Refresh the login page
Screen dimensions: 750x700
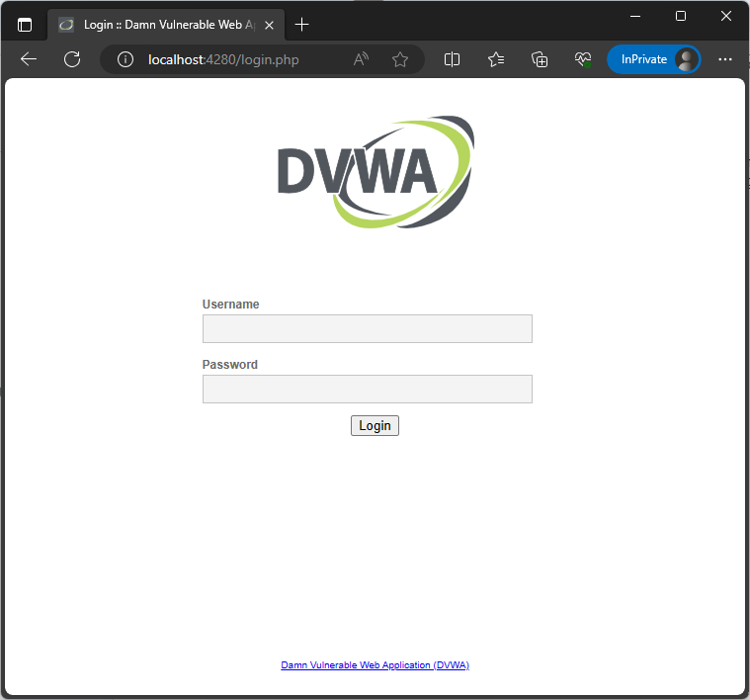coord(72,59)
